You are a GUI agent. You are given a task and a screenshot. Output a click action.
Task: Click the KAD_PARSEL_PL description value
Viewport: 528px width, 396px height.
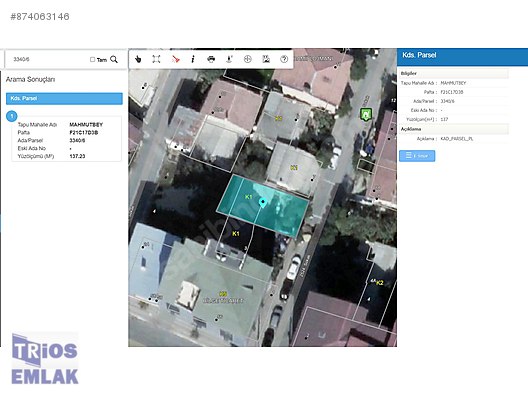coord(457,139)
